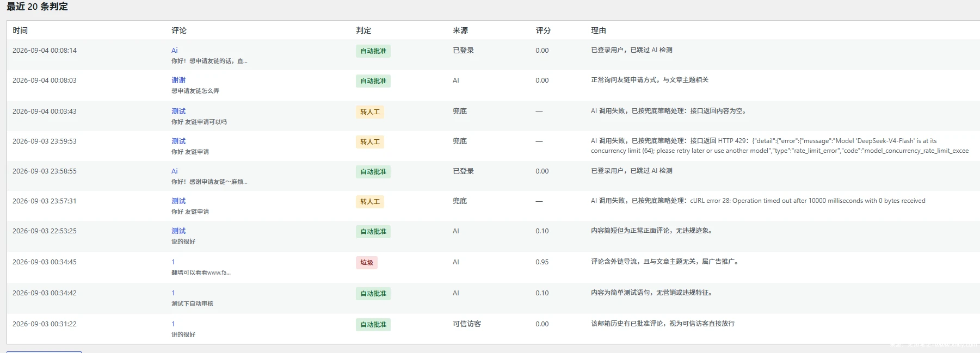980x353 pixels.
Task: Open the Ai link in the 23:58:55 row
Action: click(x=175, y=171)
